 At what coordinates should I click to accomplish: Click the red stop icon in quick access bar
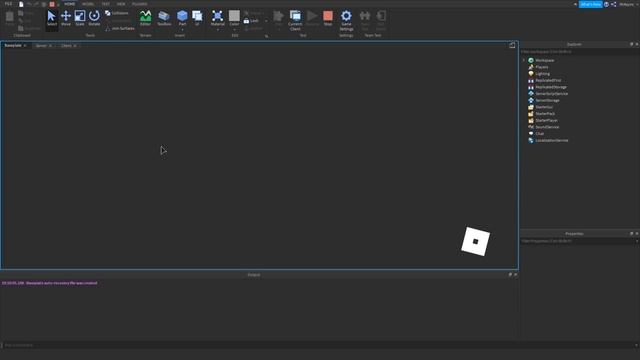(52, 4)
